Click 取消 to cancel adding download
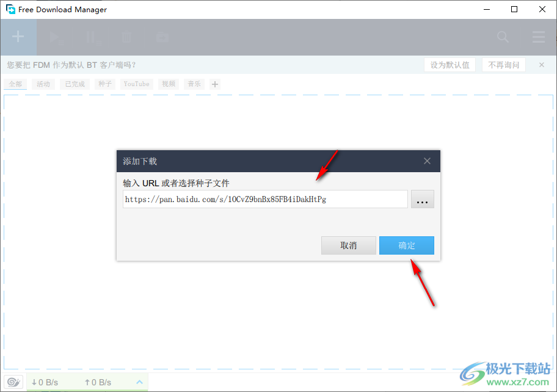557x392 pixels. coord(349,245)
